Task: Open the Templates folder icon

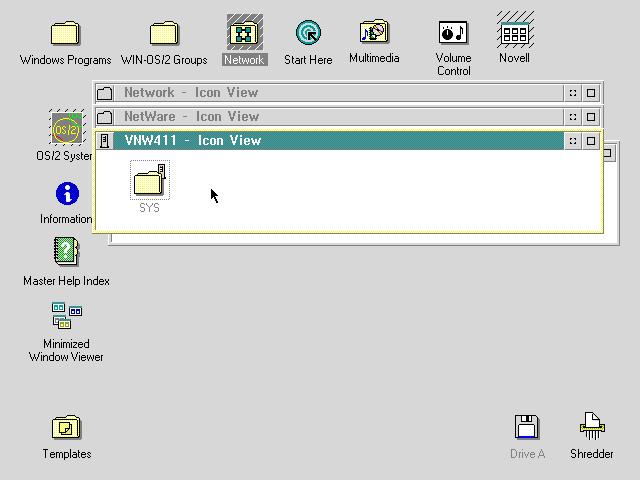Action: pos(67,427)
